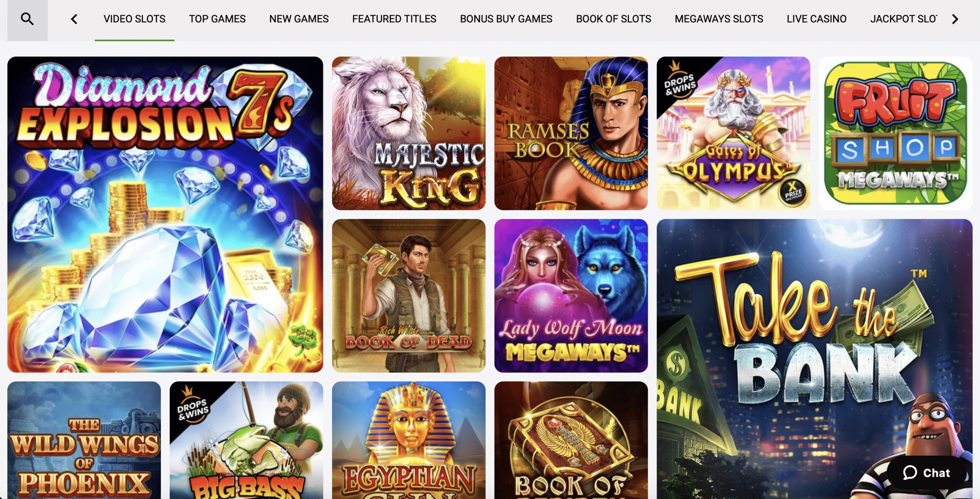Open the Chat bubble icon

click(910, 473)
